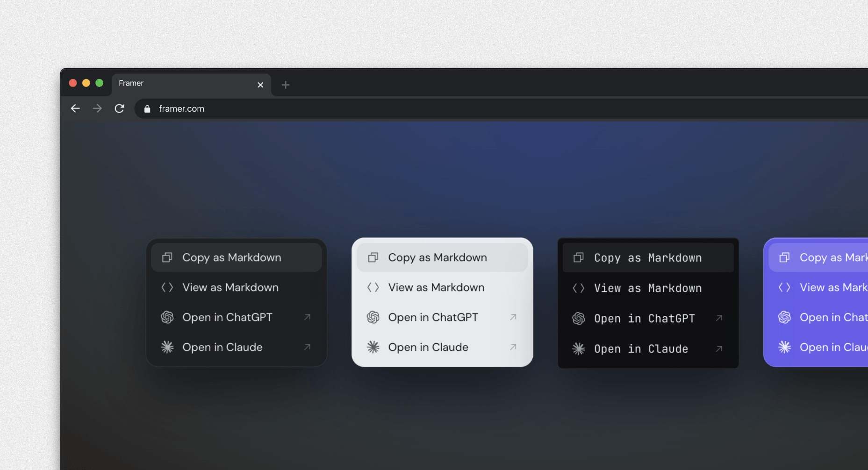Select Open in Claude in the white menu
868x470 pixels.
coord(442,347)
